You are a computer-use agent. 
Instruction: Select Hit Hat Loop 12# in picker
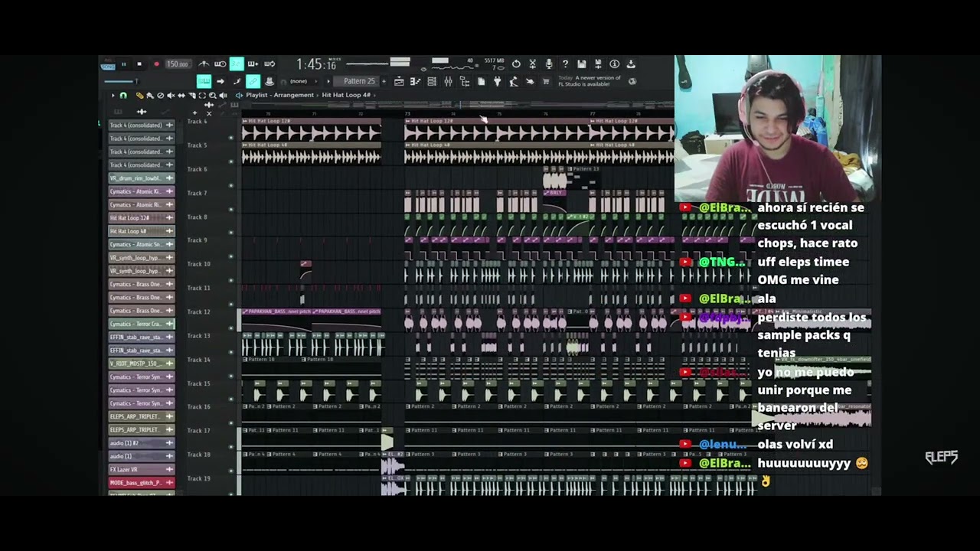pos(142,218)
